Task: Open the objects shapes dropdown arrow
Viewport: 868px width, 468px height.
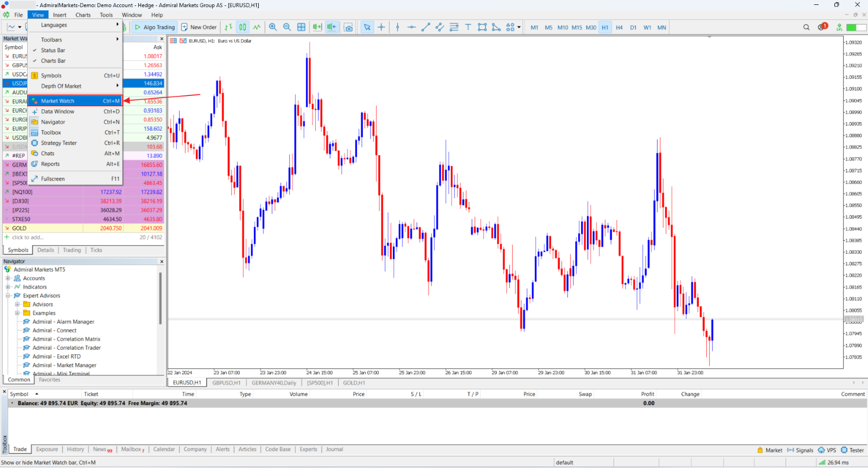Action: tap(519, 27)
